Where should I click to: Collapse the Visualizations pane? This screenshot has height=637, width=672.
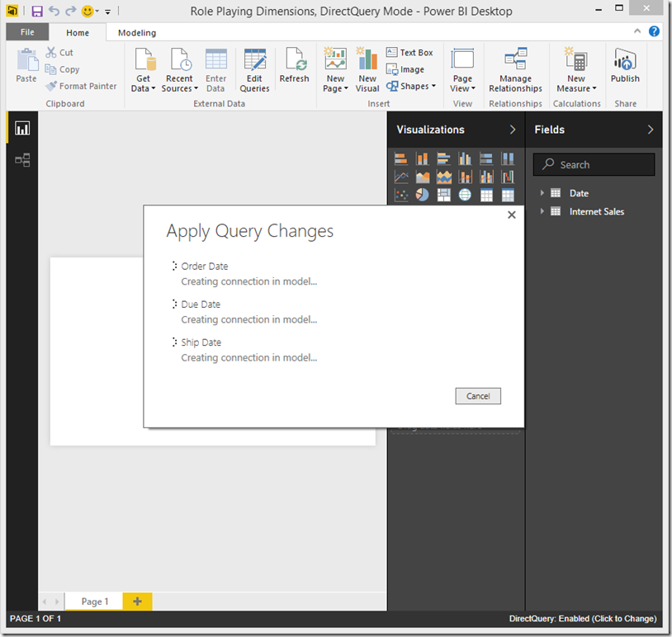point(513,130)
